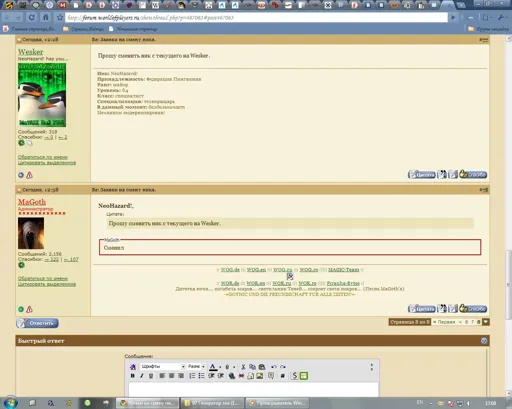Screen dimensions: 512x409
Task: Click the quick reply message text area
Action: 254,389
